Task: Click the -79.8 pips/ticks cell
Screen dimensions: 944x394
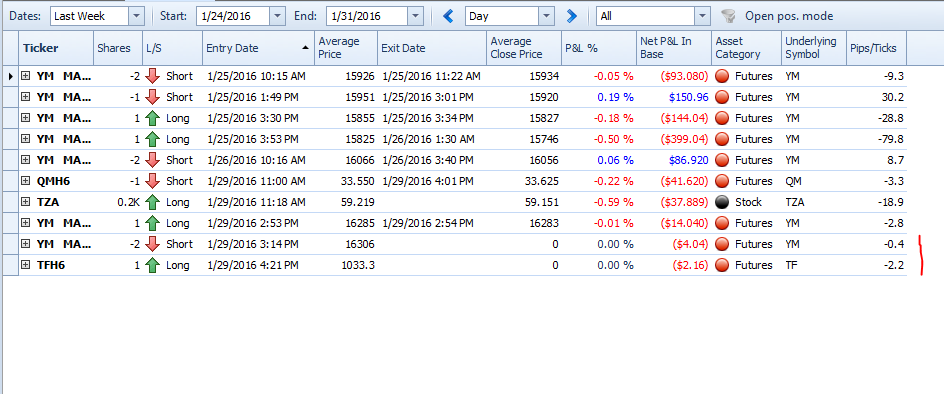Action: point(876,139)
